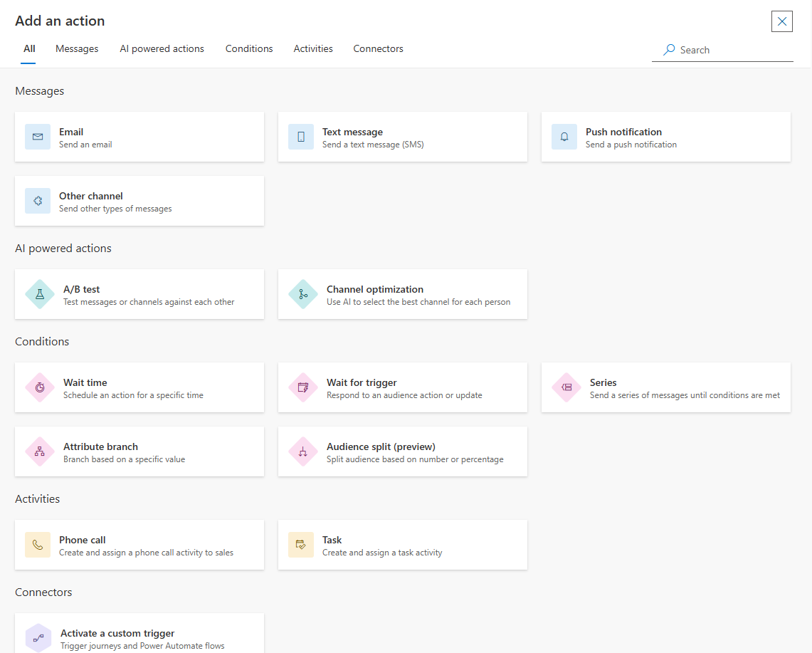Screen dimensions: 812x653
Task: Click into the Search input field
Action: (733, 50)
